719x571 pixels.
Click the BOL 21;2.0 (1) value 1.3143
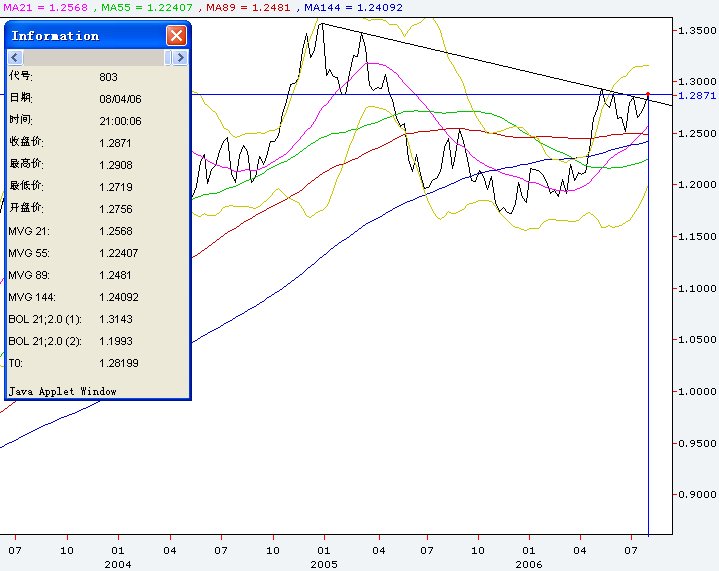click(115, 319)
